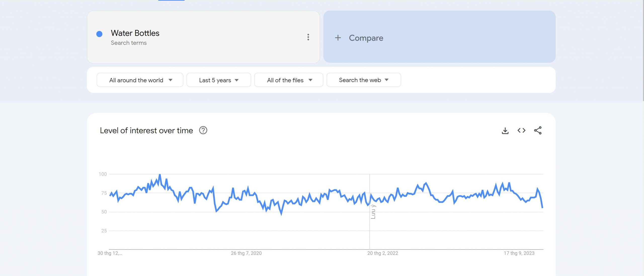Open the All around the world dropdown
The width and height of the screenshot is (644, 276).
[x=140, y=80]
